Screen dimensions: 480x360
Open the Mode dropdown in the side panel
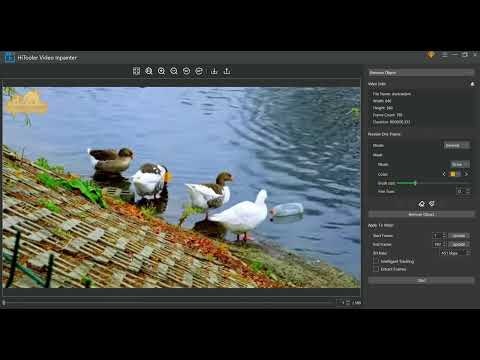click(457, 145)
